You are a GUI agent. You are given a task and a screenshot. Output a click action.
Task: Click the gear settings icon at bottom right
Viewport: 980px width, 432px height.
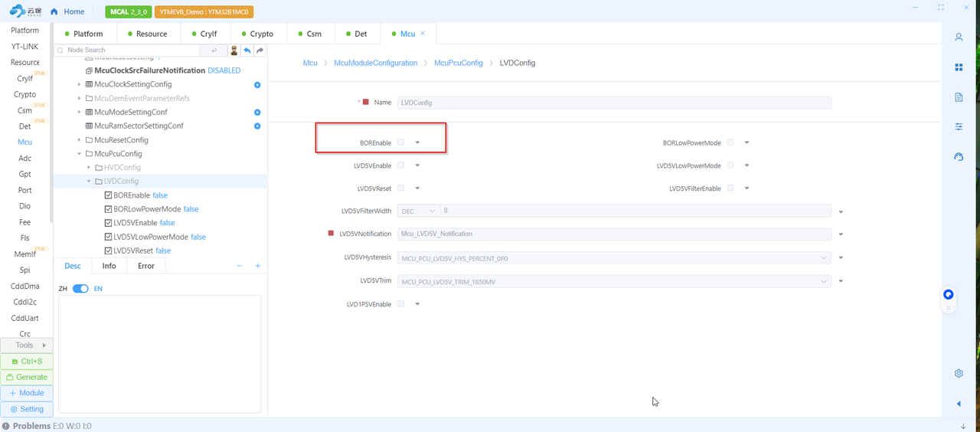pyautogui.click(x=959, y=374)
